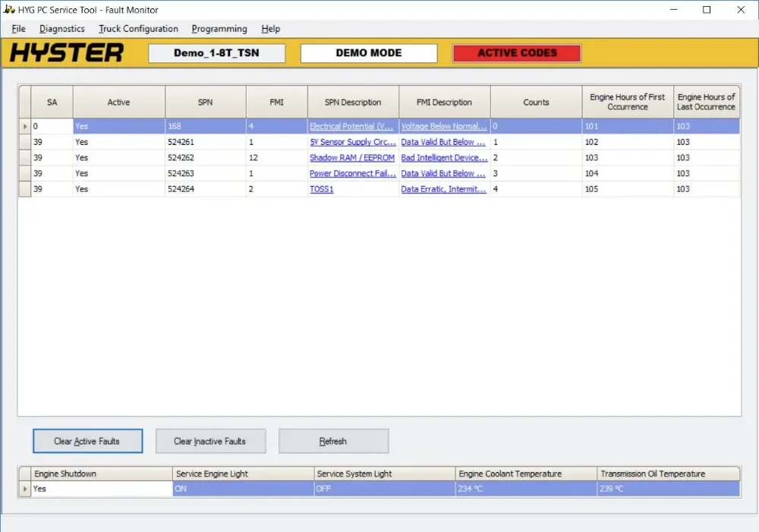759x532 pixels.
Task: Click the Service Engine Light header
Action: (244, 474)
